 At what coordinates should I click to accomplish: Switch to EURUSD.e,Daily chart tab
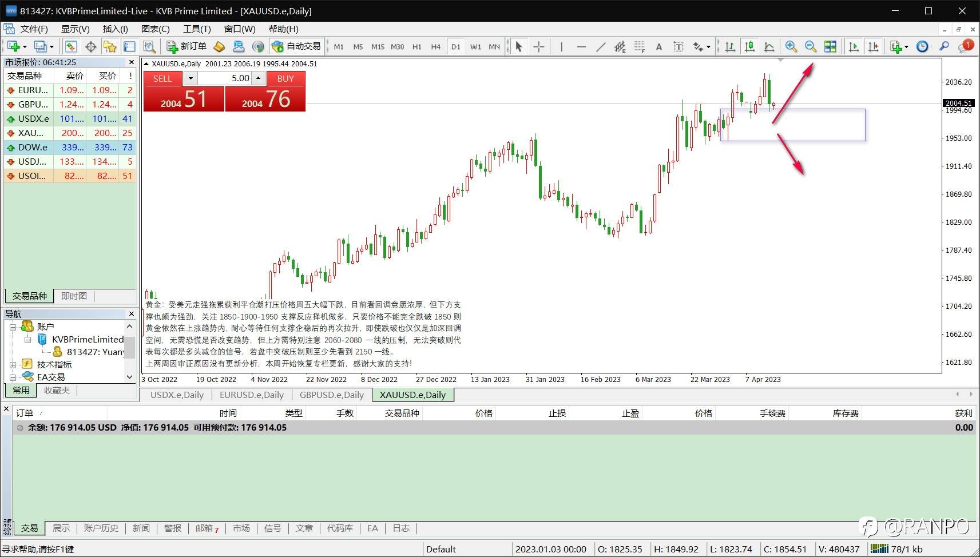[x=251, y=395]
